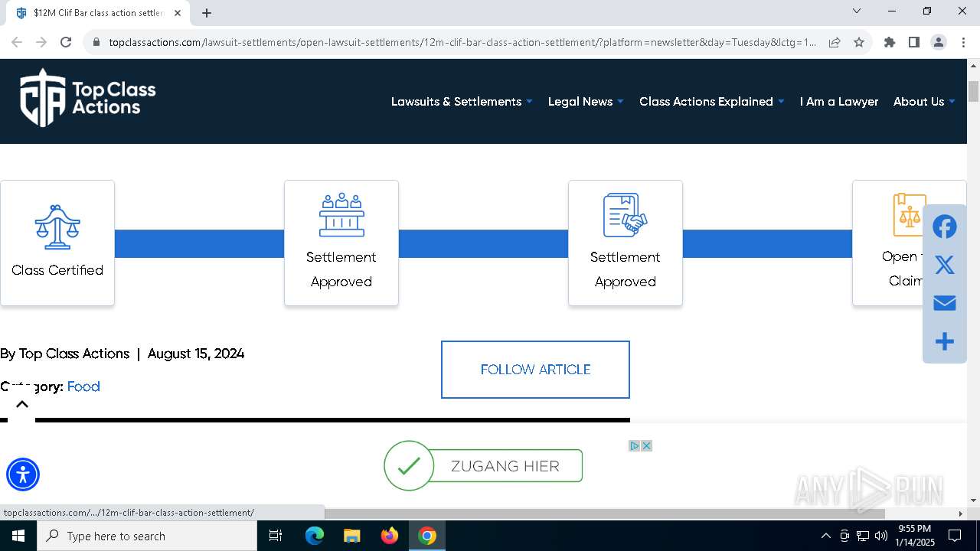Close the Clif Bar settlement tab

pyautogui.click(x=178, y=13)
